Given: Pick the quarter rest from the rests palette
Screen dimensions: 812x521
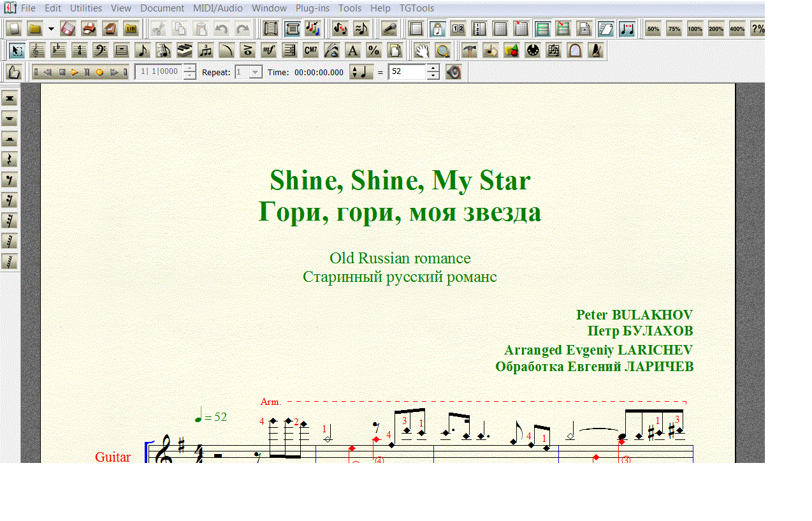Looking at the screenshot, I should click(10, 159).
